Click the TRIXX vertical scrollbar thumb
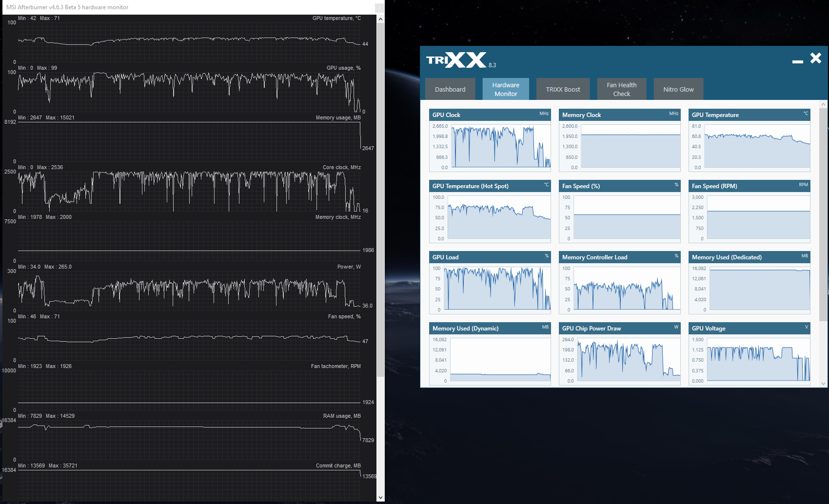The width and height of the screenshot is (829, 504). 823,214
